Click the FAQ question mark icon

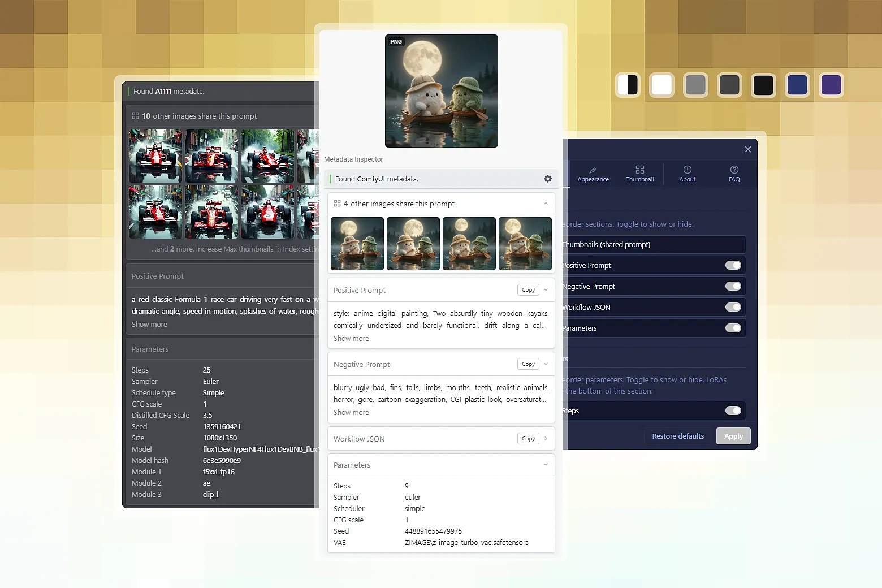point(734,170)
